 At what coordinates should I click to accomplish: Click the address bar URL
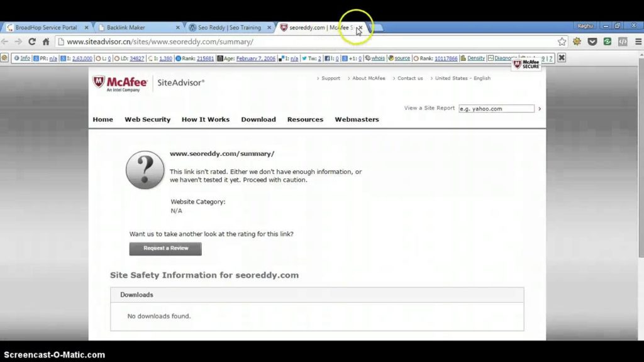[x=160, y=41]
